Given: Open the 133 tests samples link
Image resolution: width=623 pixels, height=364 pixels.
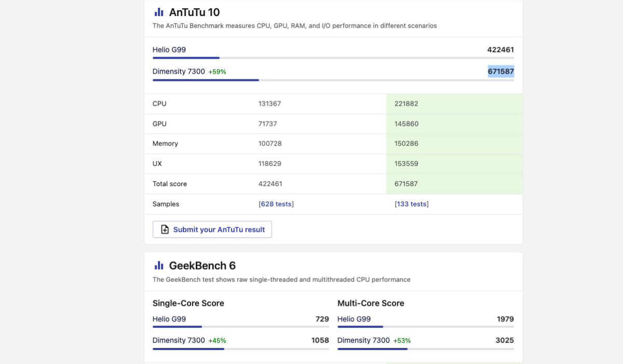Looking at the screenshot, I should coord(411,204).
